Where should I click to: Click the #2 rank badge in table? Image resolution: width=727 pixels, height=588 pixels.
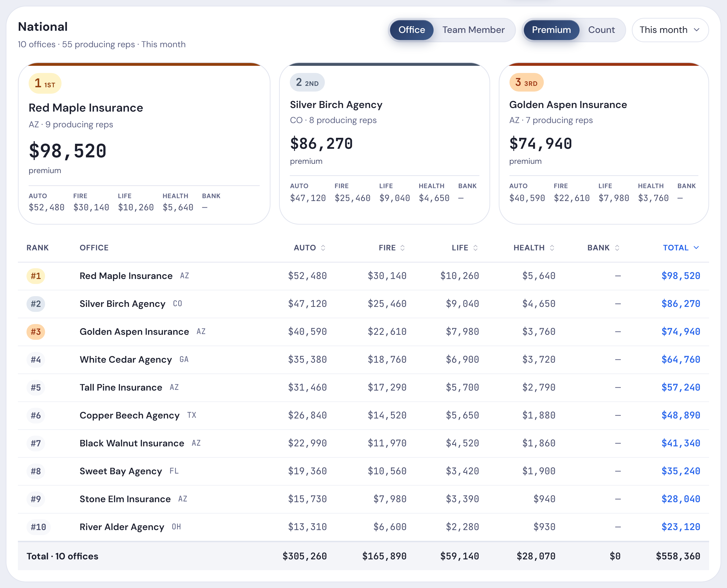pyautogui.click(x=36, y=304)
